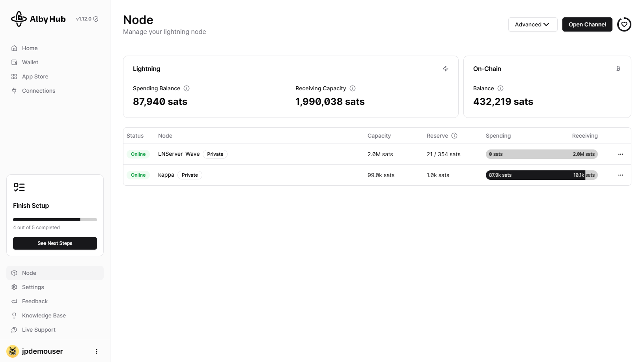Click the heart support icon

624,24
